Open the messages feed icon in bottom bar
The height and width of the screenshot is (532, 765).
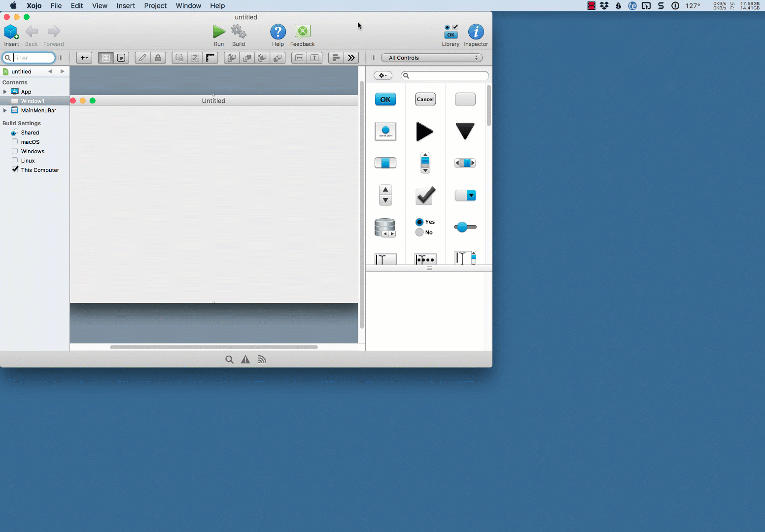pos(262,360)
